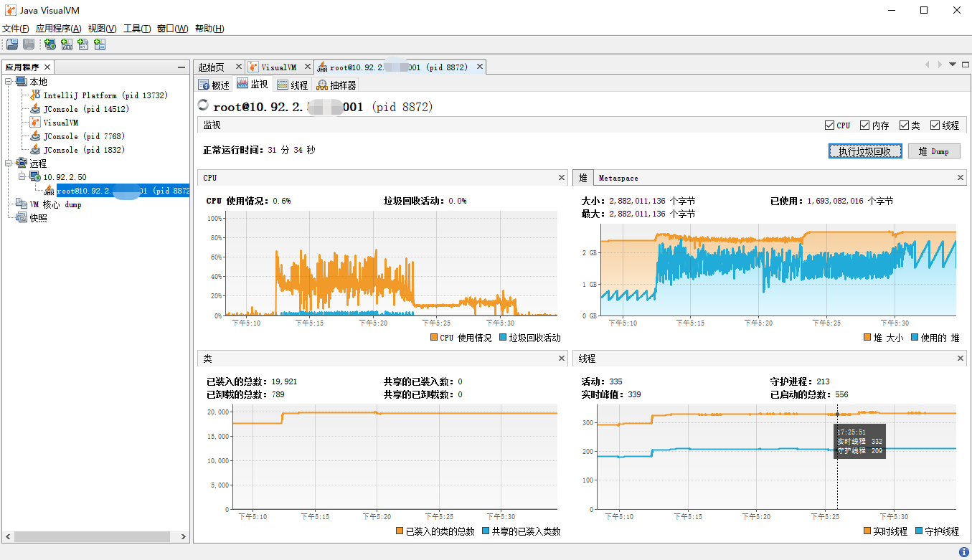
Task: Collapse the 远程 tree node
Action: click(x=6, y=163)
